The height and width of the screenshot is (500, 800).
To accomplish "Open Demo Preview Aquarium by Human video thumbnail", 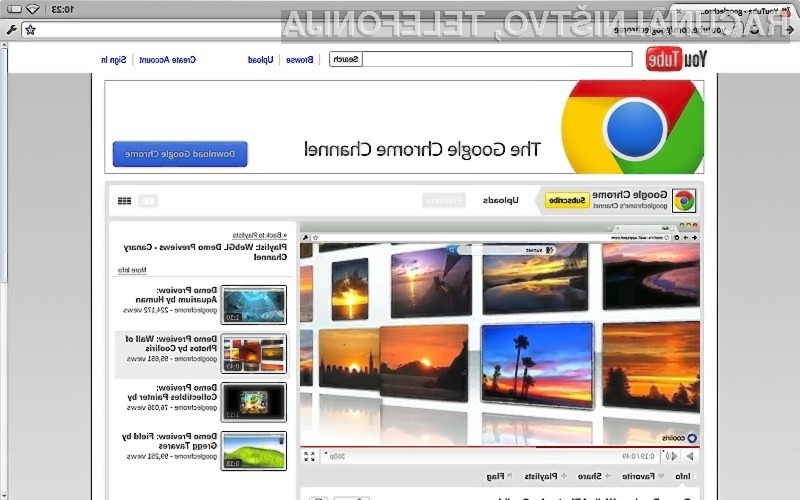I will point(254,305).
